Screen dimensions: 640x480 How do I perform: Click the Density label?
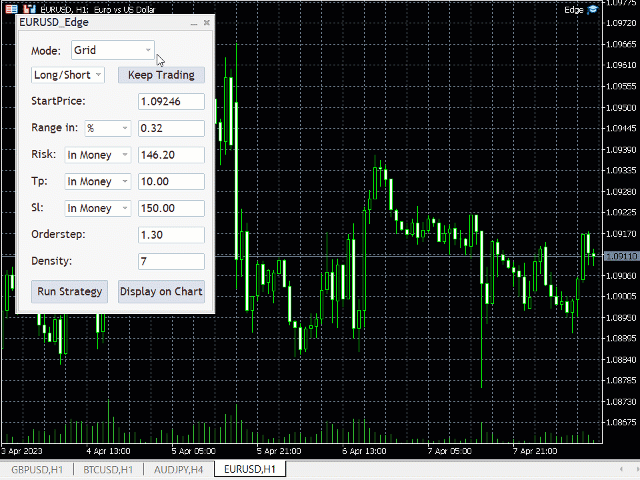tap(51, 261)
